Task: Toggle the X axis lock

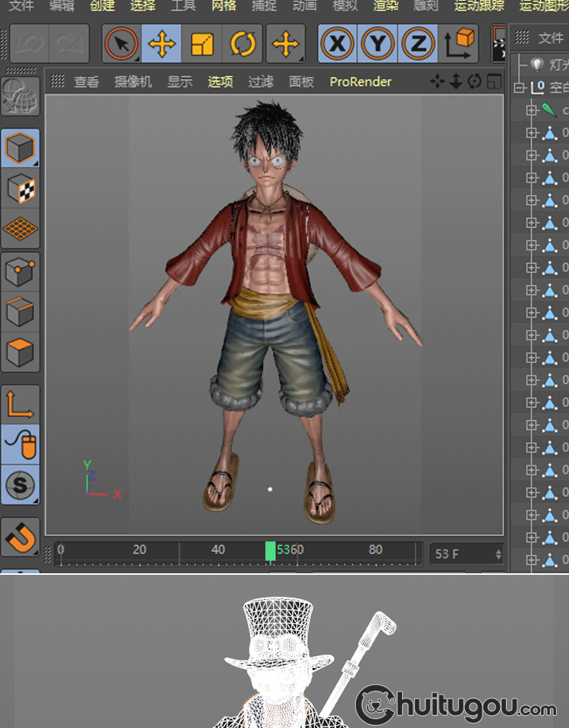Action: 338,44
